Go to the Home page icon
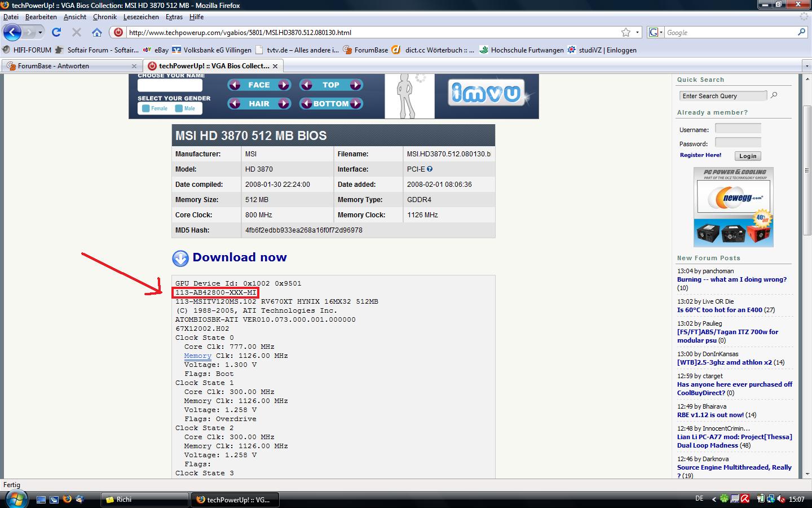 pos(97,32)
